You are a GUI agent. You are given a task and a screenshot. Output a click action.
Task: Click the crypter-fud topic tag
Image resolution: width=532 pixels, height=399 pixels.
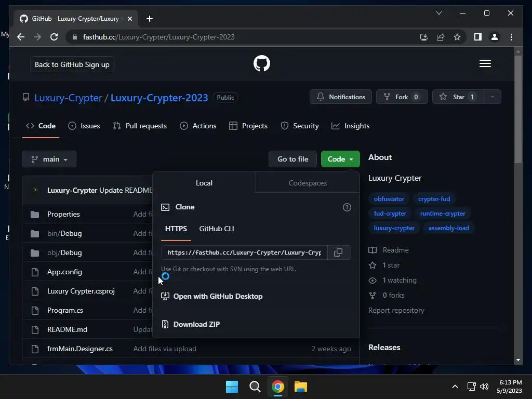click(434, 199)
